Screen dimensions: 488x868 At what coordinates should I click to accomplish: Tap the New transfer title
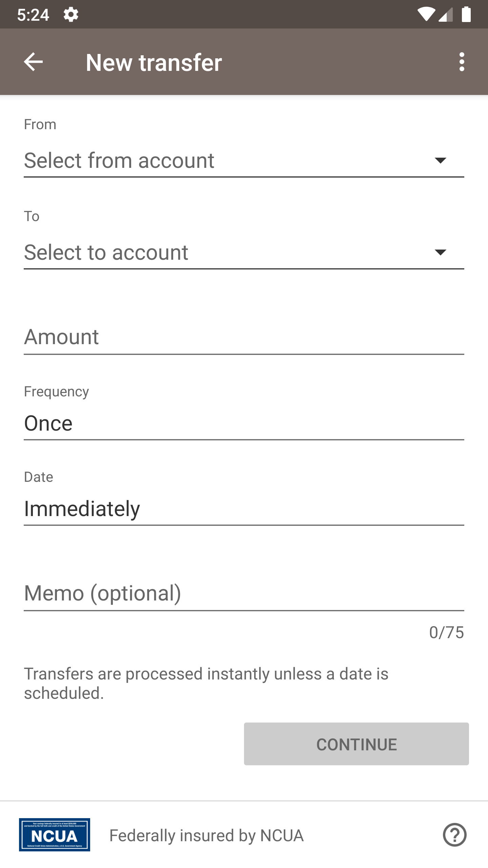pos(154,62)
